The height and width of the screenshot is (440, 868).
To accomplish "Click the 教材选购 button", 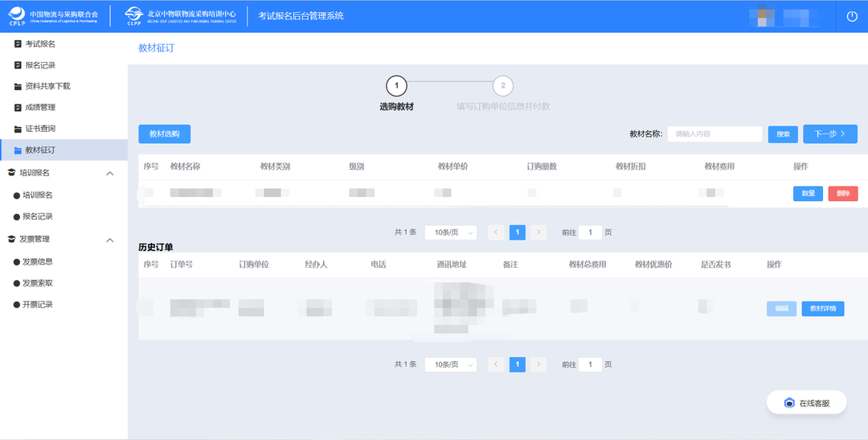I will click(x=165, y=134).
